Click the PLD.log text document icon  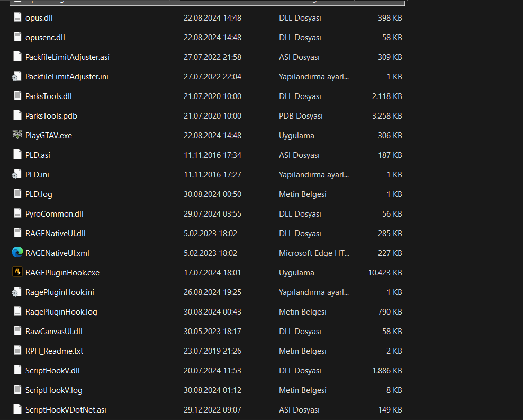(x=17, y=194)
